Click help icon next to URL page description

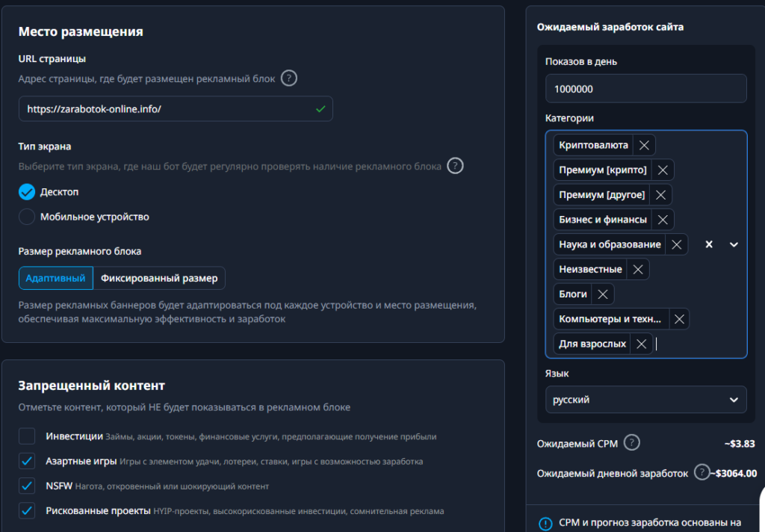(289, 78)
